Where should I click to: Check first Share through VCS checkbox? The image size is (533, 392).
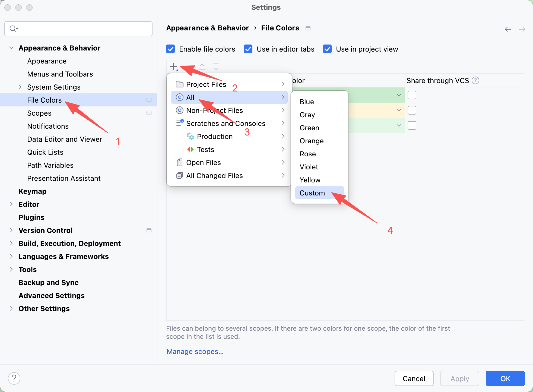click(412, 95)
